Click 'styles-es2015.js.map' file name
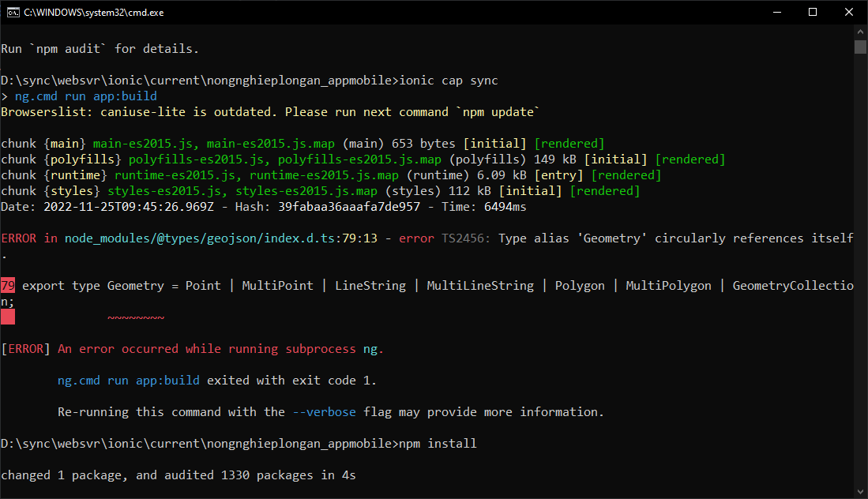The width and height of the screenshot is (868, 499). (306, 191)
